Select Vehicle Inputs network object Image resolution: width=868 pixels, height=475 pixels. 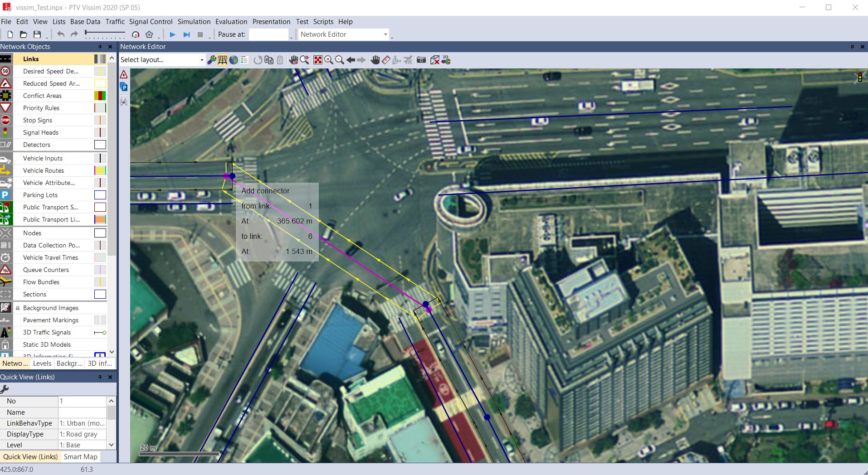[x=43, y=158]
